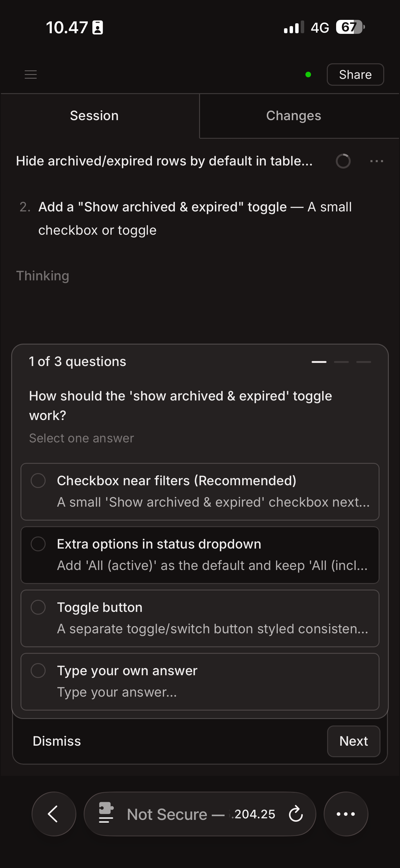The image size is (400, 868).
Task: Reload the page in browser
Action: point(296,814)
